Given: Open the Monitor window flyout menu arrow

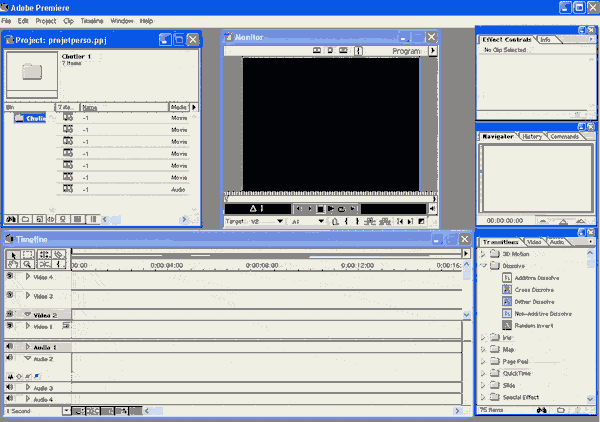Looking at the screenshot, I should pyautogui.click(x=433, y=51).
